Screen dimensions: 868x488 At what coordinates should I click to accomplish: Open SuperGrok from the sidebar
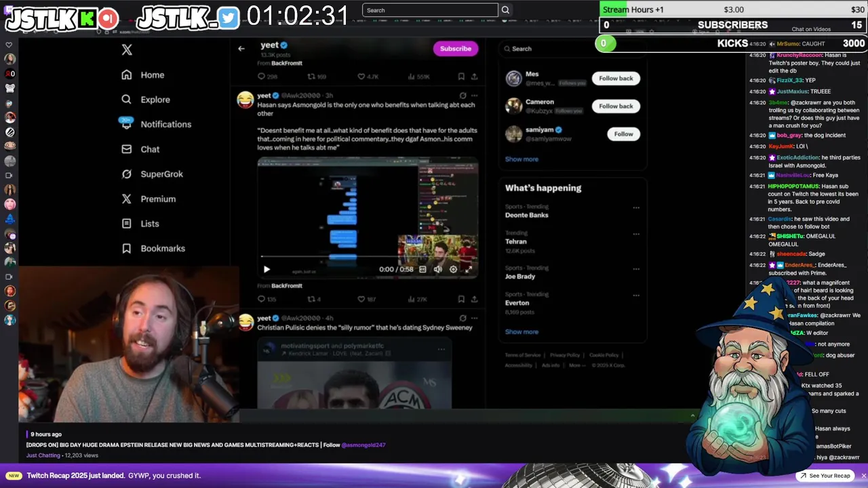[x=152, y=174]
